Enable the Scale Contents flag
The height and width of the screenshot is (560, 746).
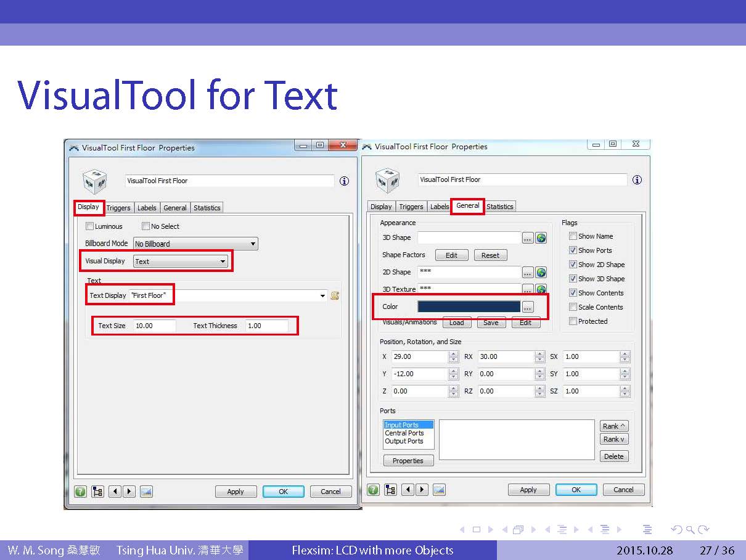click(x=573, y=307)
